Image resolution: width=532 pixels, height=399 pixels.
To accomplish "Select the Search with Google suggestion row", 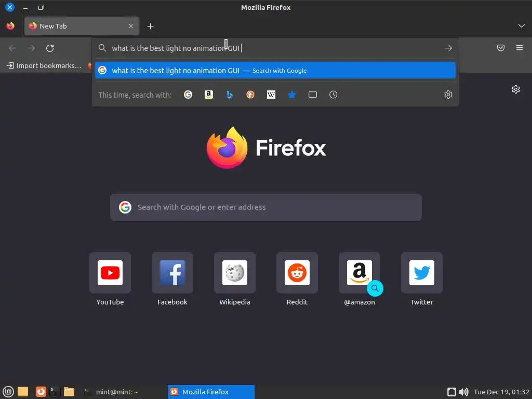I will tap(275, 70).
